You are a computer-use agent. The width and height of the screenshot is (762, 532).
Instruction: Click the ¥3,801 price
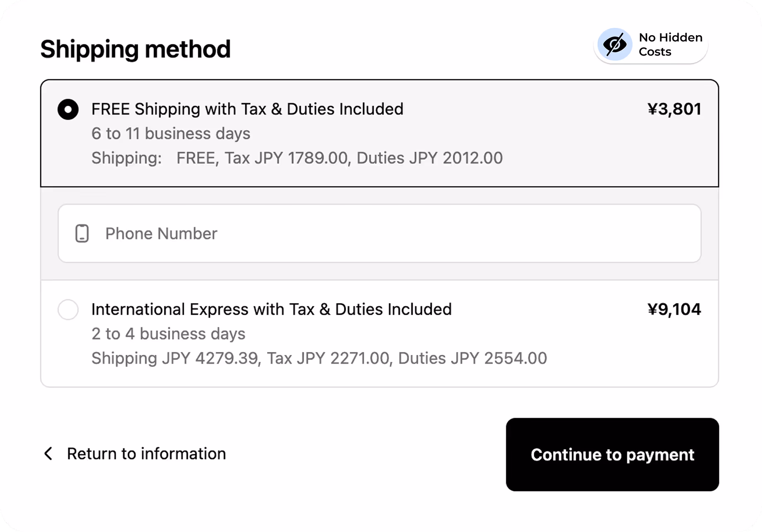674,109
